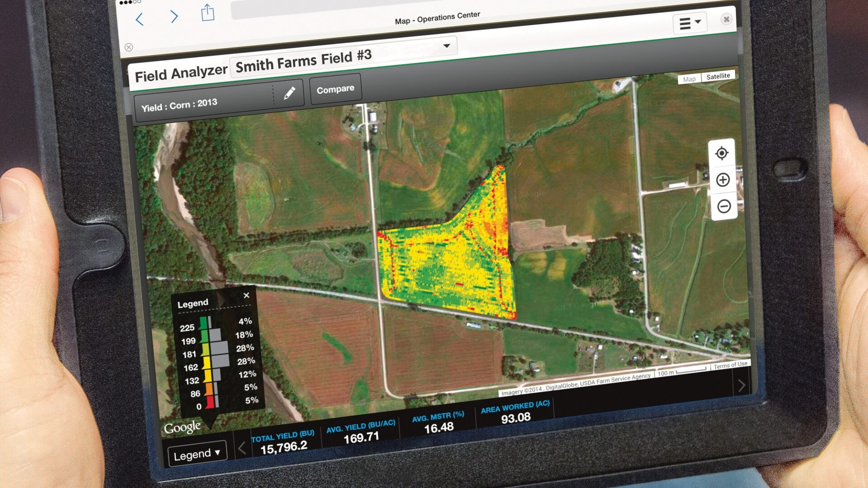Click the Map - Operations Center title

point(437,18)
